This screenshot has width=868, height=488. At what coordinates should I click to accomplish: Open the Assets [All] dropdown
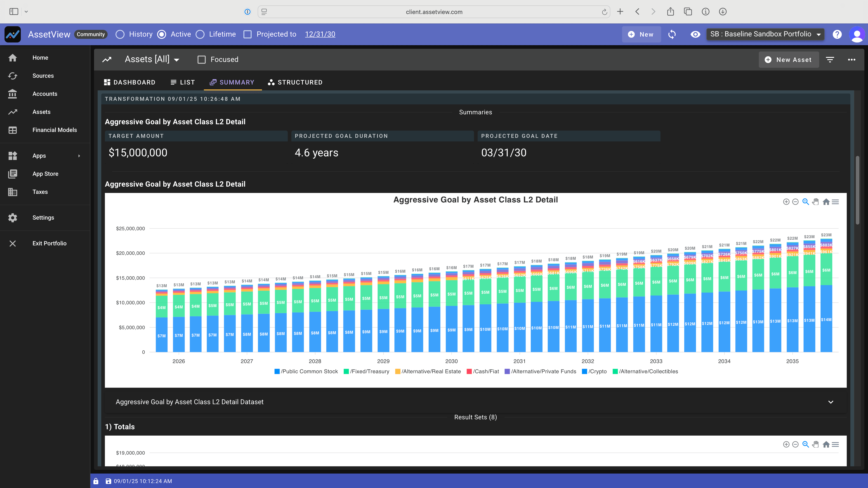click(x=152, y=60)
